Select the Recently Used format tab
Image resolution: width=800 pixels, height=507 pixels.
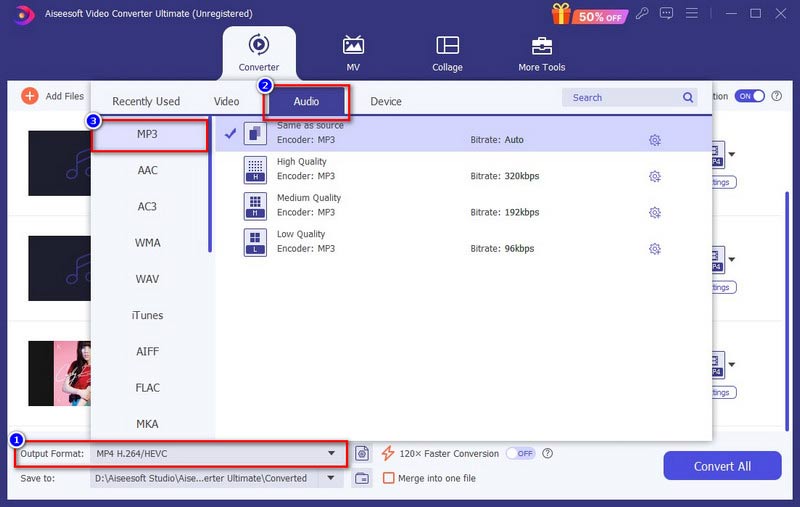(146, 102)
